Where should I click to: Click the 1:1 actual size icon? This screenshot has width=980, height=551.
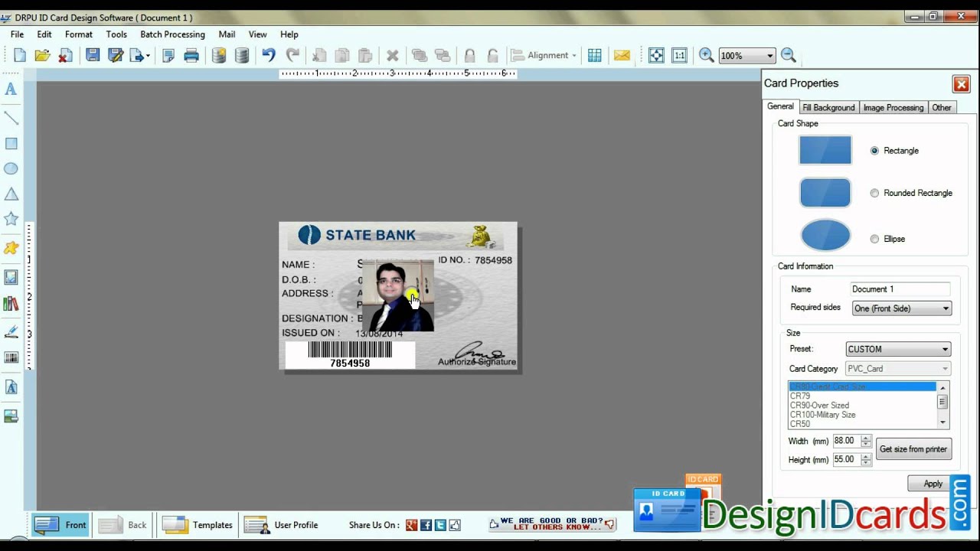pos(679,55)
